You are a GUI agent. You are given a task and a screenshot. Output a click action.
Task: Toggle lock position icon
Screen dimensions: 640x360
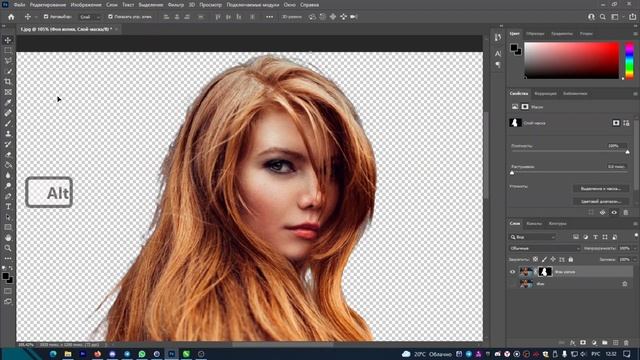coord(553,260)
